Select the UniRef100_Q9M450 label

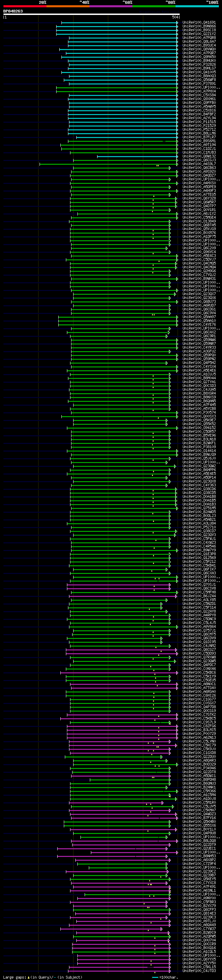pyautogui.click(x=199, y=57)
